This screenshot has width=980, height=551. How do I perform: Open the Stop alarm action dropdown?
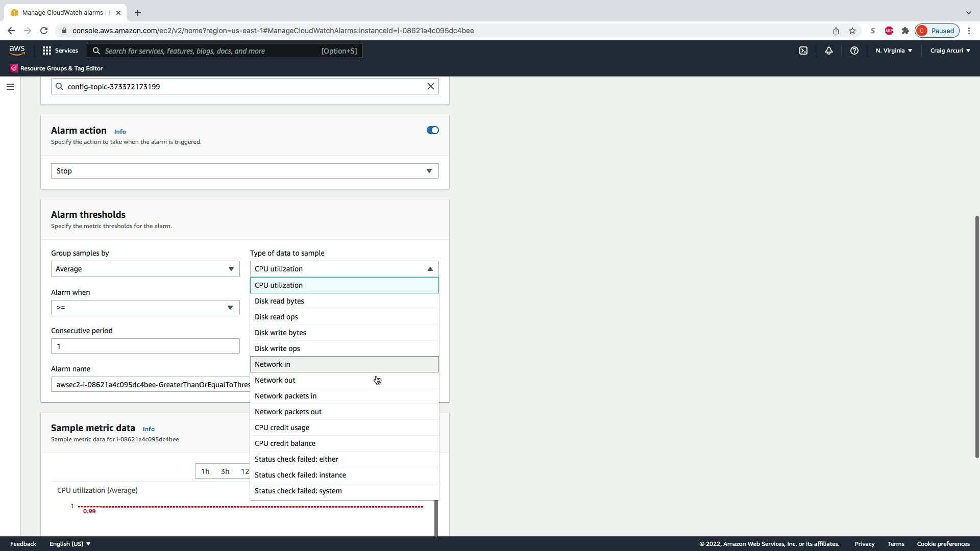point(244,171)
